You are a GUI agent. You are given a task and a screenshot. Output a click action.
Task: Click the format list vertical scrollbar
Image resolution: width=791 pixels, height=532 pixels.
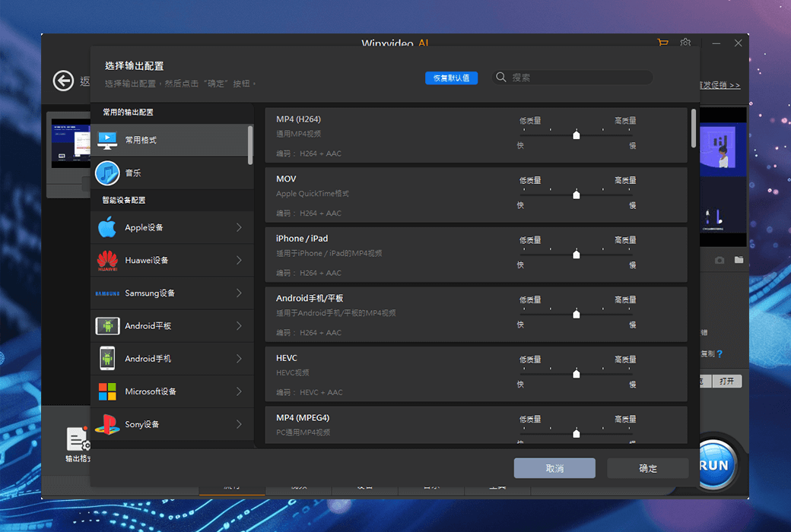(x=694, y=128)
